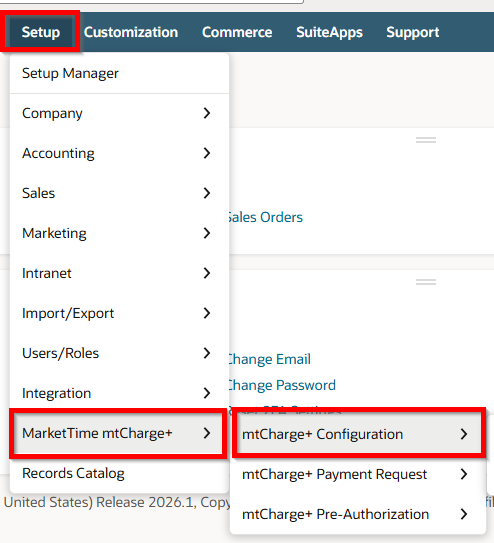Open the Customization menu
Screen dimensions: 494x543
[131, 32]
